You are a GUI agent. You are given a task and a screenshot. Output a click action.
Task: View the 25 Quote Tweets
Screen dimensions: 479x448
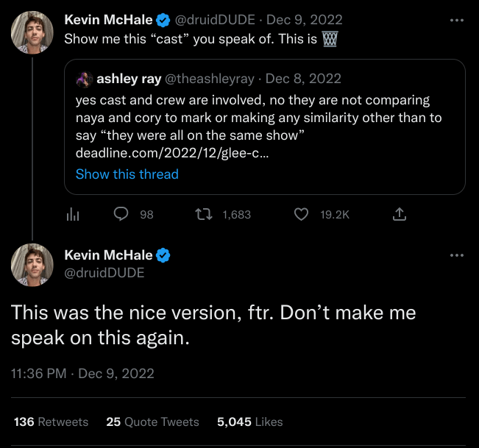pos(152,422)
